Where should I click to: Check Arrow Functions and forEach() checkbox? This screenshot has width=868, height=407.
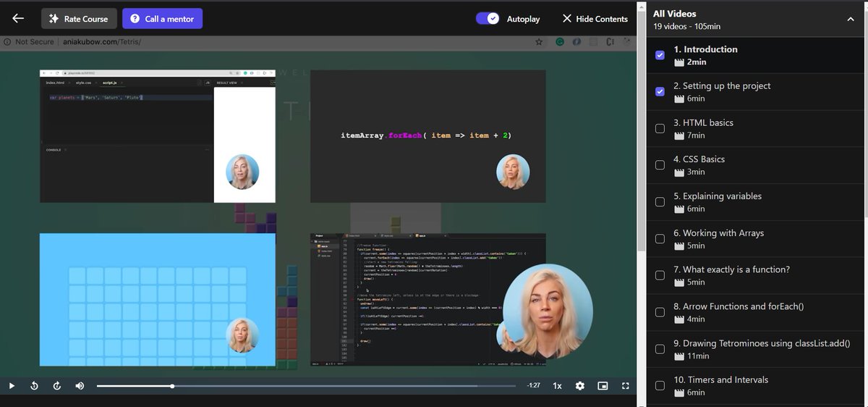pos(660,312)
